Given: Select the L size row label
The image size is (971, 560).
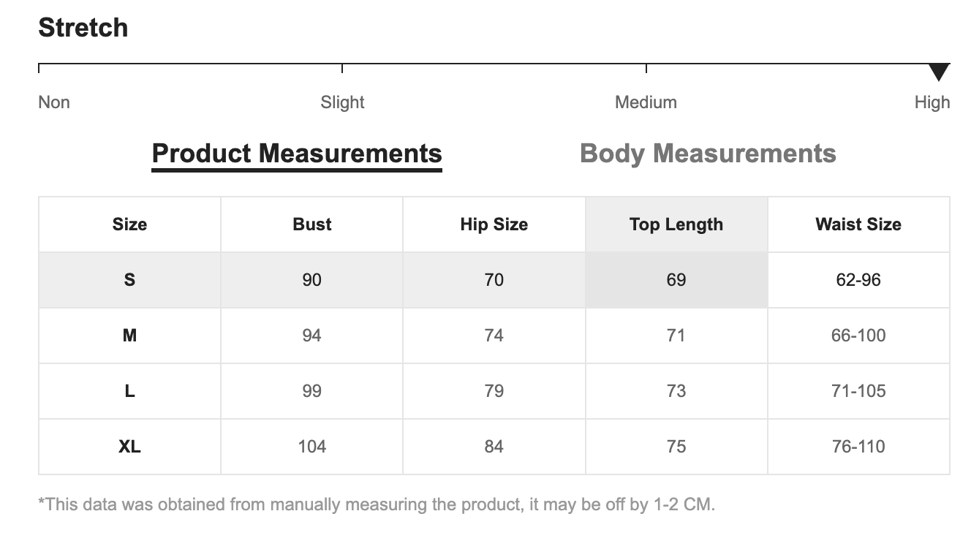Looking at the screenshot, I should [129, 391].
